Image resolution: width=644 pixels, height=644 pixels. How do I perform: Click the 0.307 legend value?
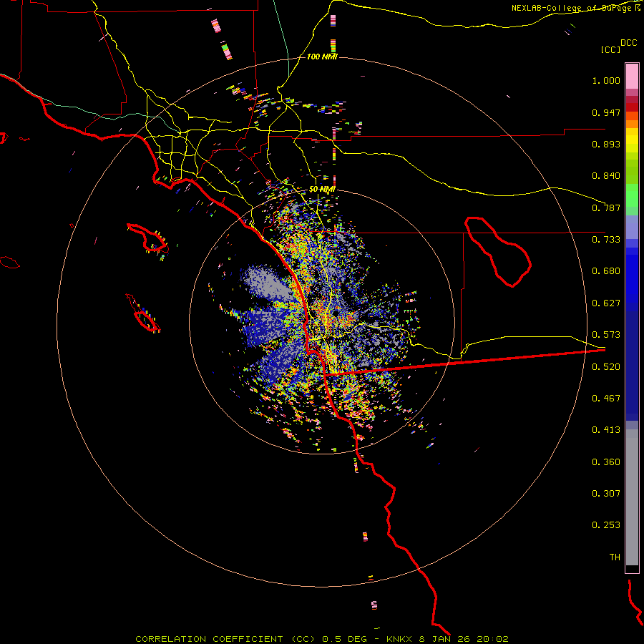[606, 494]
